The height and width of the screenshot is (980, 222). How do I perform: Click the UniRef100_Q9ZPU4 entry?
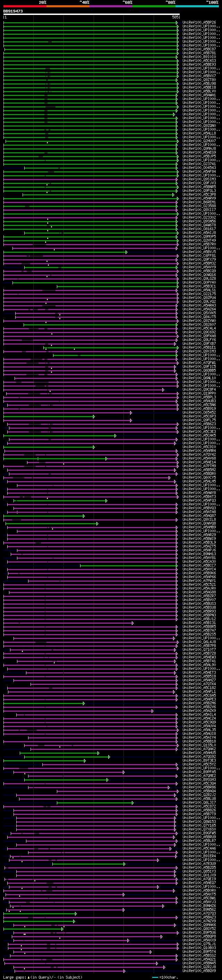pos(199,298)
